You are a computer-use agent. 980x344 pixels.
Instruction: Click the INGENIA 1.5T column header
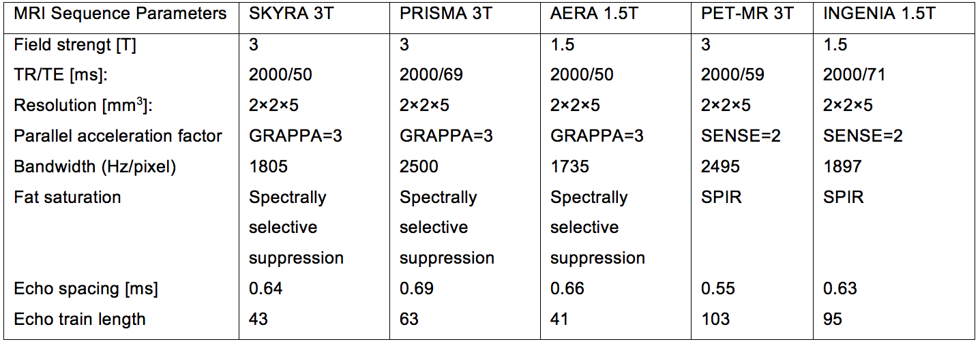(x=878, y=14)
